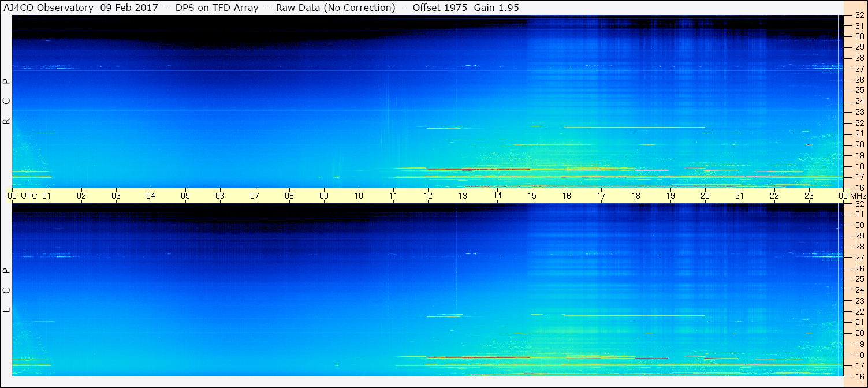Click inside the LCP spectrogram plot
This screenshot has height=388, width=868.
tap(428, 290)
